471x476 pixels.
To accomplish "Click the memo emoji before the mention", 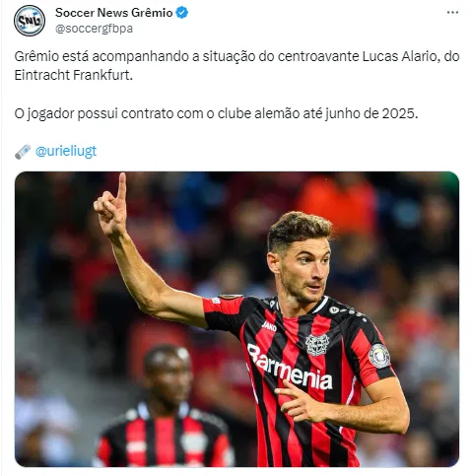I will tap(23, 152).
